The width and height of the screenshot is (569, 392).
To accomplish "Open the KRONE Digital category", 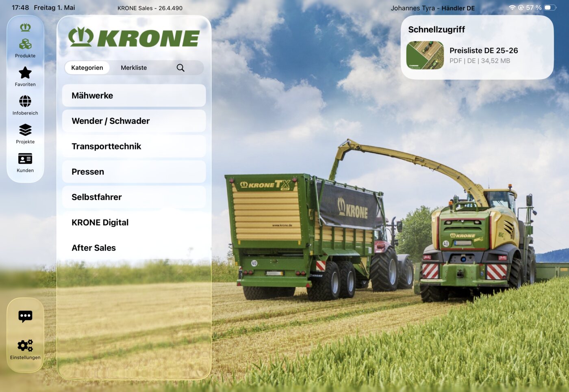I will pos(134,223).
